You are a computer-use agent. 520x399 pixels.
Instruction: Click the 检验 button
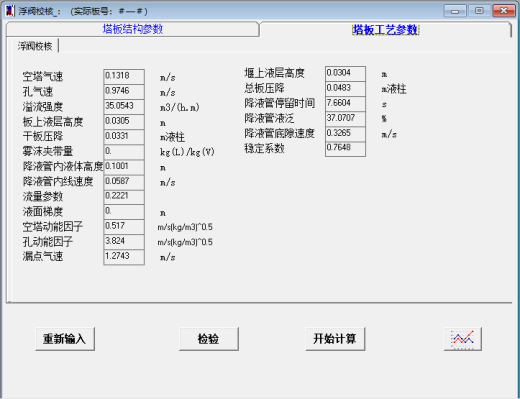pos(209,339)
